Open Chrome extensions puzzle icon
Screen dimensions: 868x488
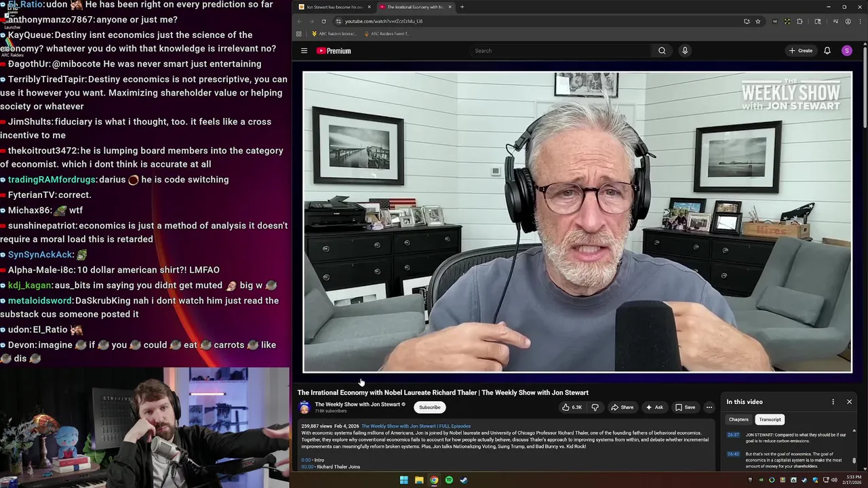pos(800,21)
